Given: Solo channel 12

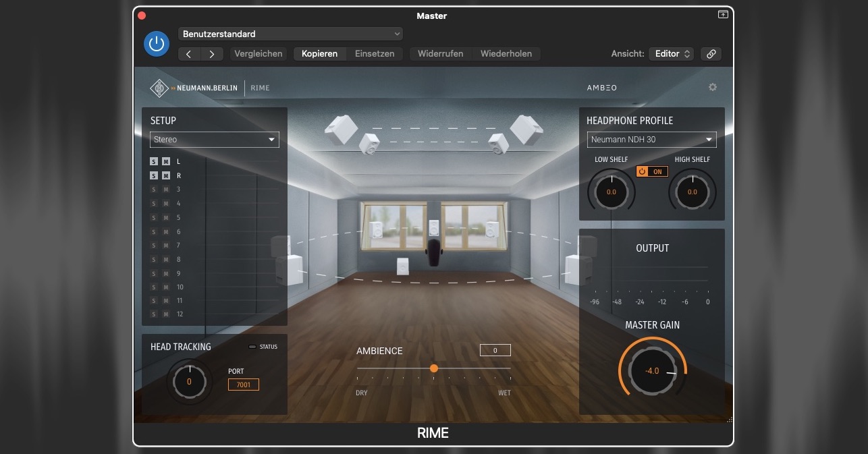Looking at the screenshot, I should (x=154, y=314).
